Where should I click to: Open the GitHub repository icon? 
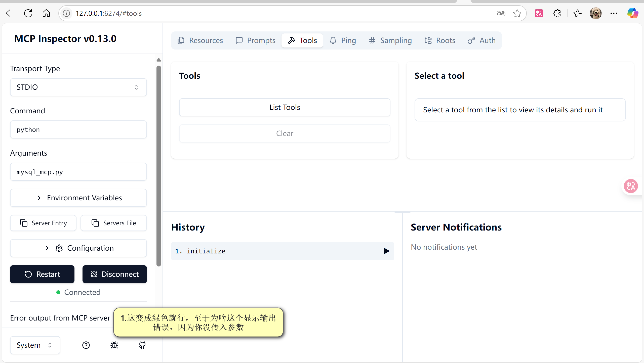click(x=142, y=345)
